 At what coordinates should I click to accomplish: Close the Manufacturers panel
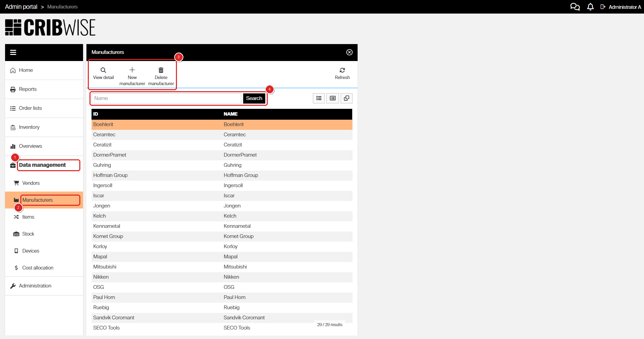tap(349, 52)
